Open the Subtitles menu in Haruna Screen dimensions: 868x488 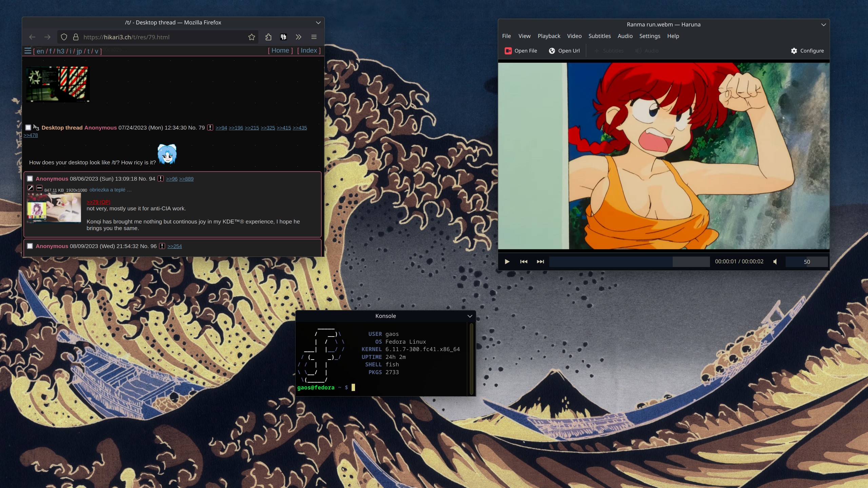click(x=599, y=36)
